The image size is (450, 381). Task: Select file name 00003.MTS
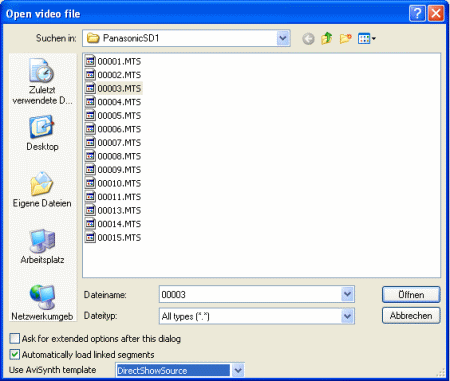coord(119,89)
